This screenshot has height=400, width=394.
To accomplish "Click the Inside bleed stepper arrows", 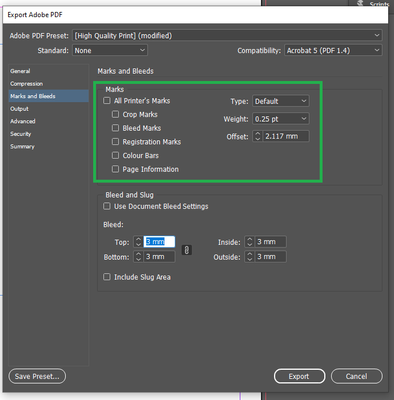I will pyautogui.click(x=249, y=242).
